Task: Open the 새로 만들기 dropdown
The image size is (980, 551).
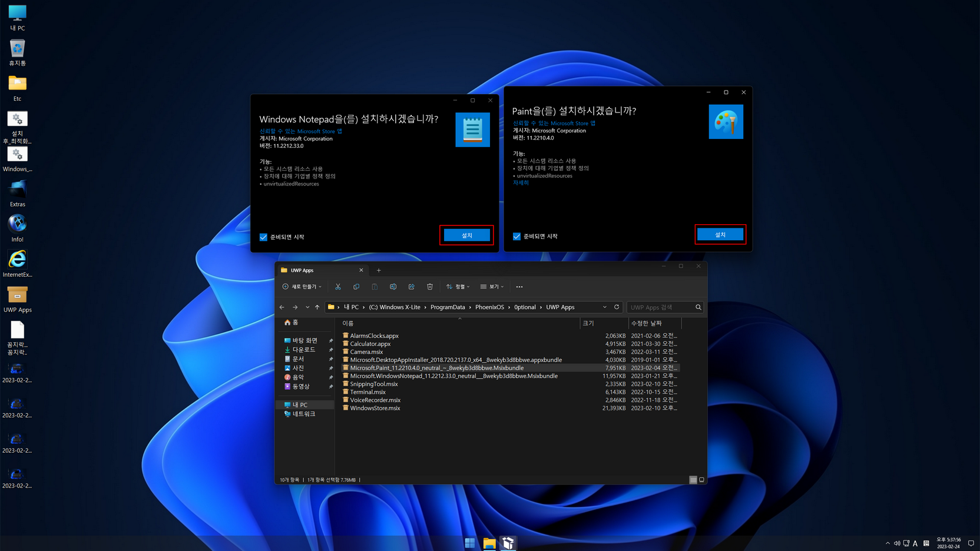Action: 302,287
